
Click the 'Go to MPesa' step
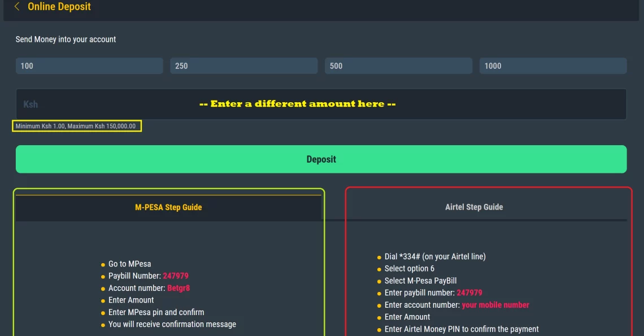[130, 264]
